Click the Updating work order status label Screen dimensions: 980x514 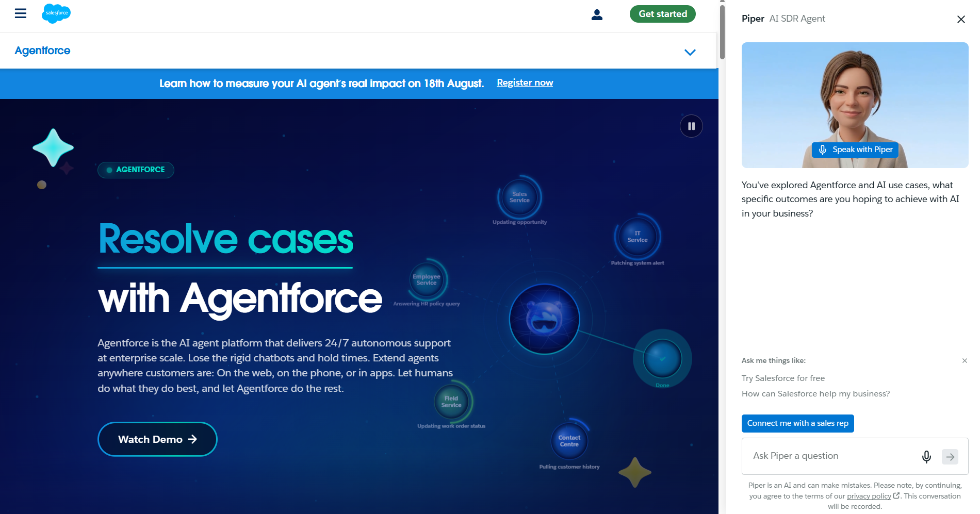tap(451, 426)
